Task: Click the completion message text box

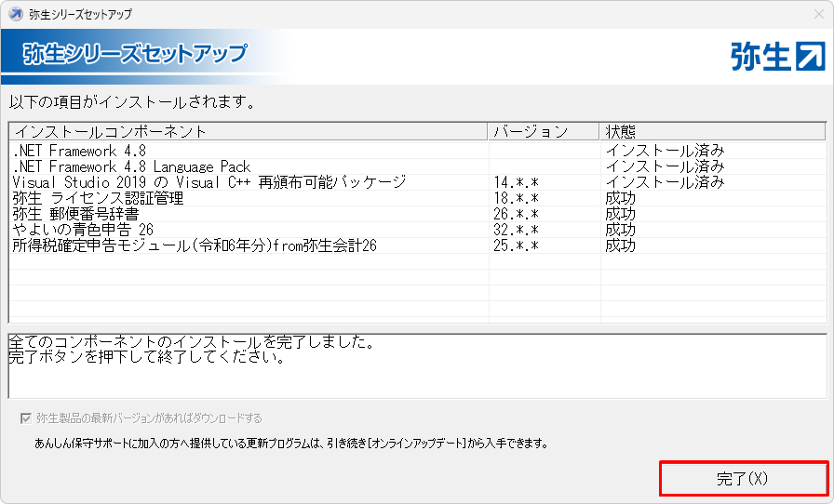Action: click(416, 366)
